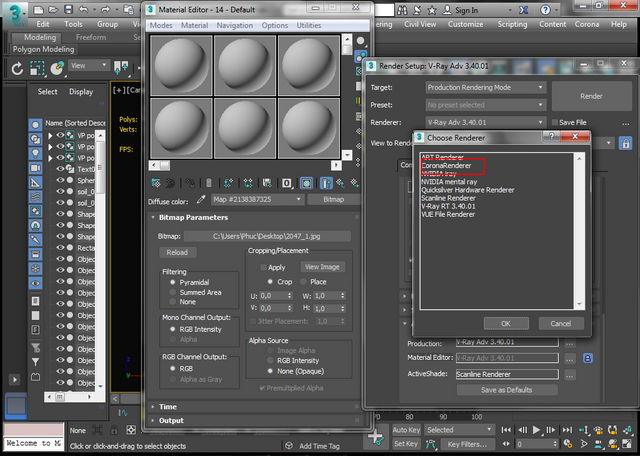Click Go to End playback button
Viewport: 640px width, 456px height.
click(567, 430)
